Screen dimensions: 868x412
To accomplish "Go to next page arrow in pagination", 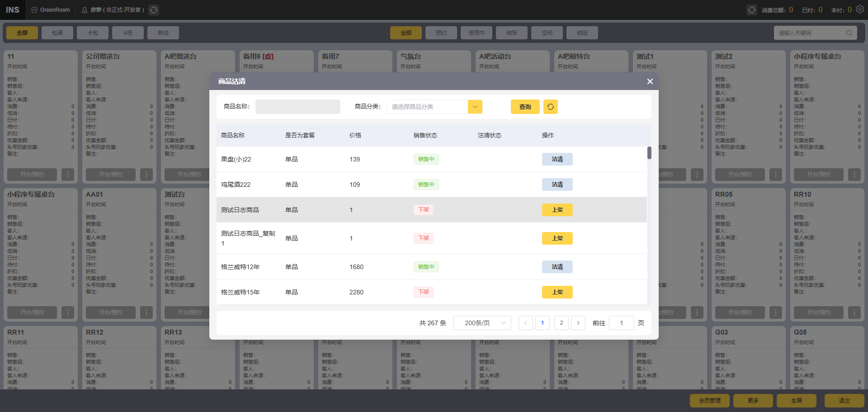I will click(578, 323).
